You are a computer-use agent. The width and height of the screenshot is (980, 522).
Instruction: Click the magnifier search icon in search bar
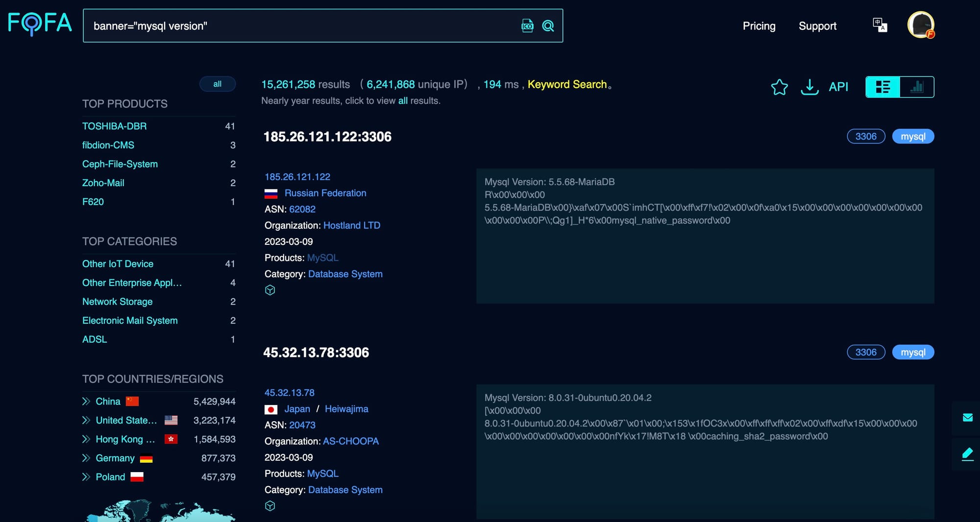(x=548, y=26)
